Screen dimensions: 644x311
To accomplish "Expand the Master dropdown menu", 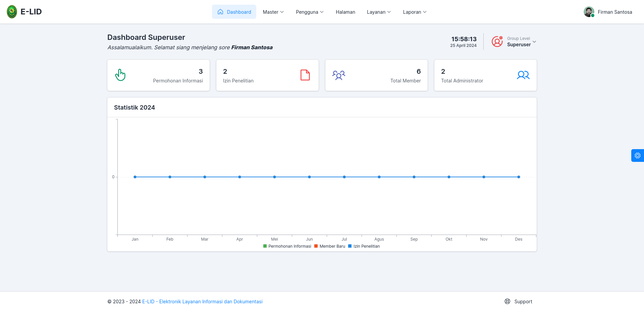I will [273, 12].
